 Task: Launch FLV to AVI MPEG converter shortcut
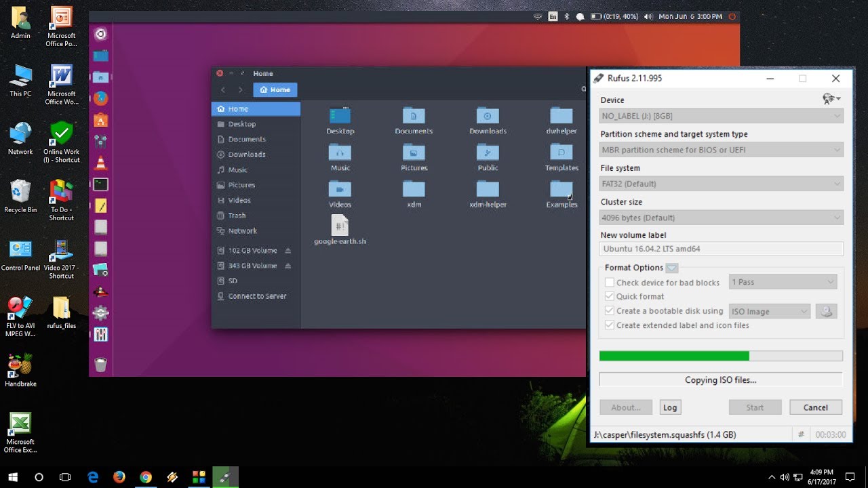click(x=20, y=317)
